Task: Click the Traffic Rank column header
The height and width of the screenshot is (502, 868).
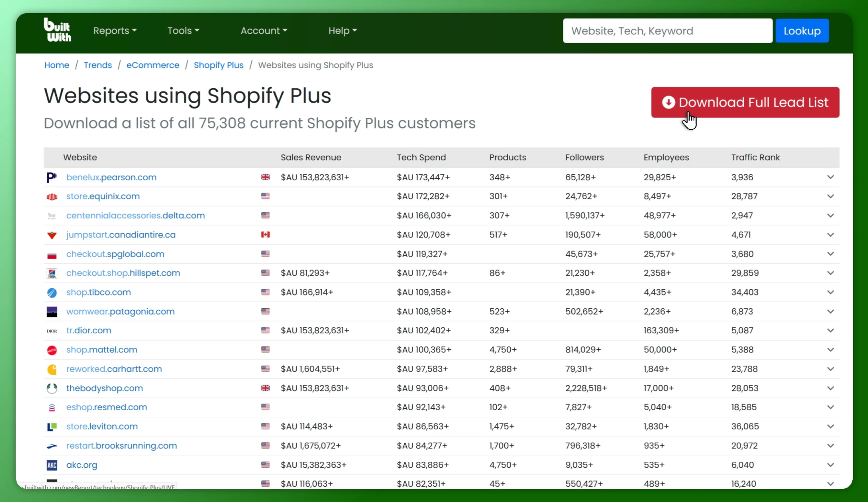Action: 755,157
